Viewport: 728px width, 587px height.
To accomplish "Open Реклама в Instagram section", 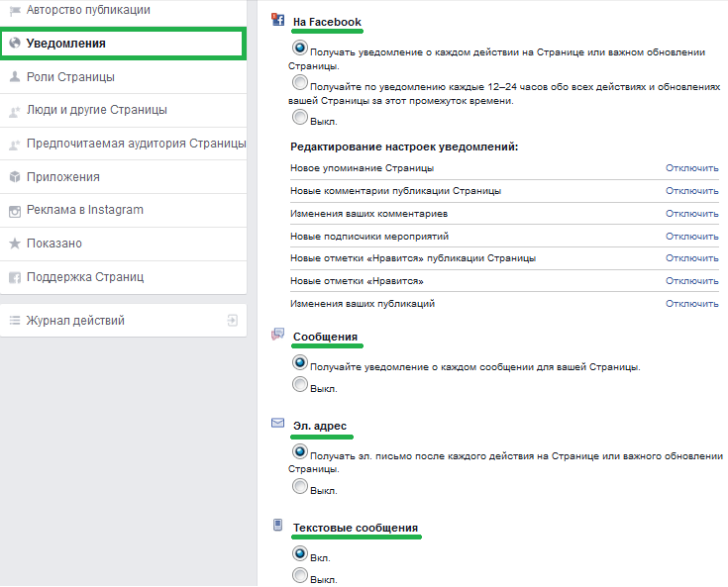I will 123,211.
